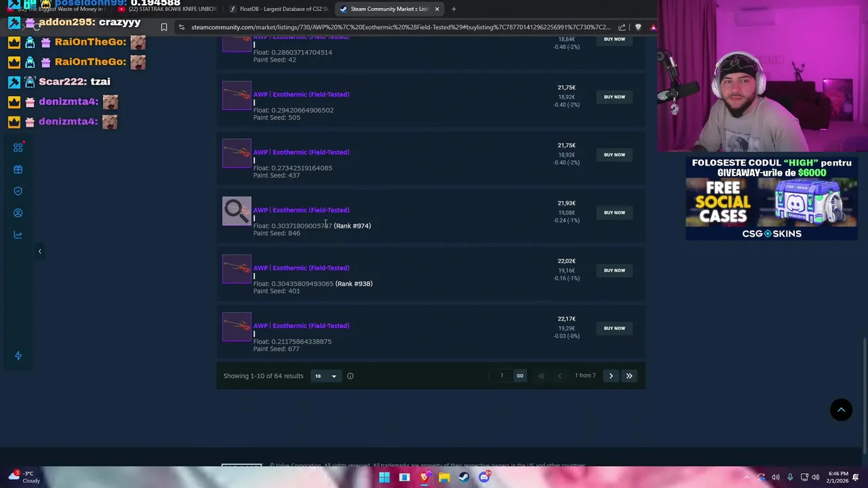Open the Cloudy weather widget

(24, 477)
